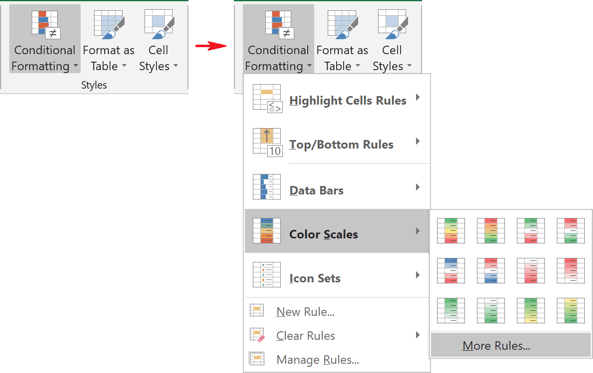Image resolution: width=593 pixels, height=373 pixels.
Task: Open Highlight Cells Rules submenu
Action: pos(337,98)
